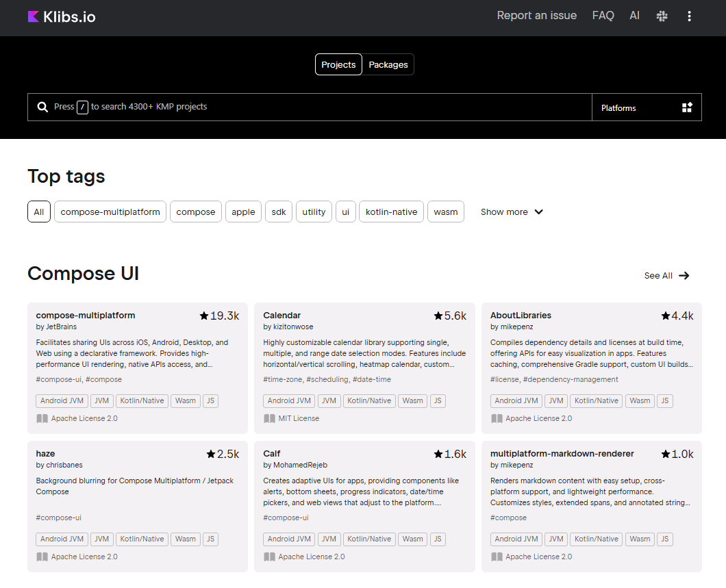Open the Platforms filter dropdown
Image resolution: width=726 pixels, height=588 pixels.
tap(647, 107)
